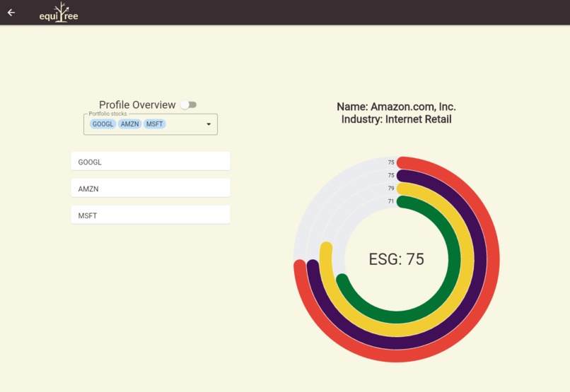This screenshot has height=392, width=570.
Task: Click the red outer ring of chart
Action: click(494, 259)
